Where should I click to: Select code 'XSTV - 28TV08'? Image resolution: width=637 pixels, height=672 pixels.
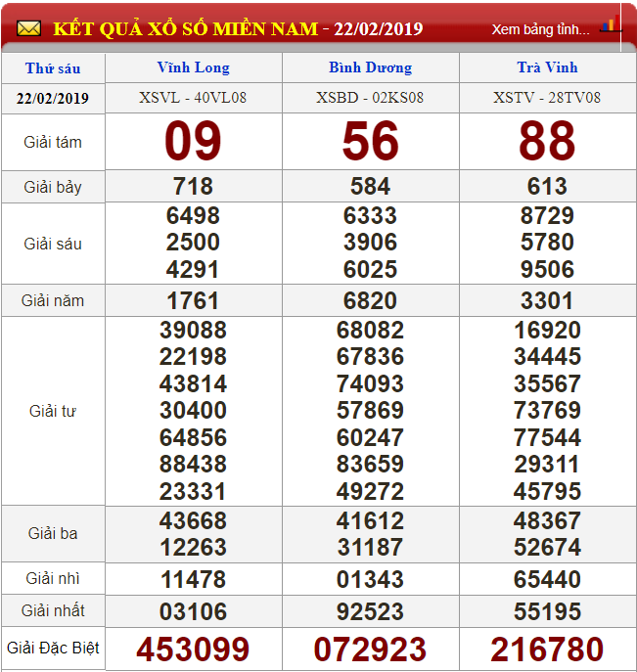click(x=547, y=98)
